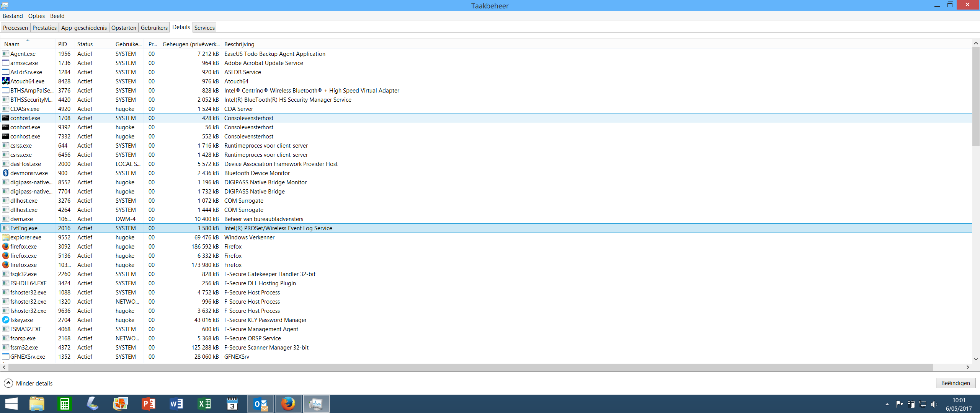
Task: Click the console icon of conhost.exe PID 7332
Action: pyautogui.click(x=5, y=136)
